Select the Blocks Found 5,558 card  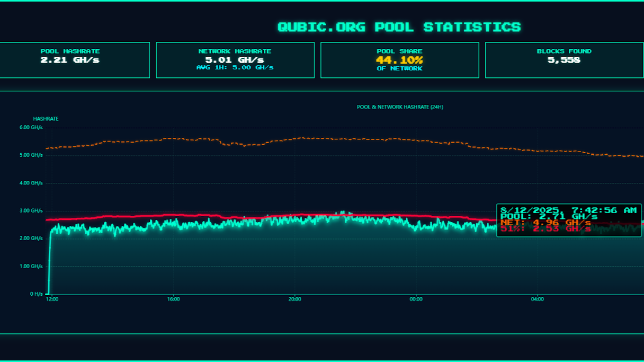click(x=564, y=60)
